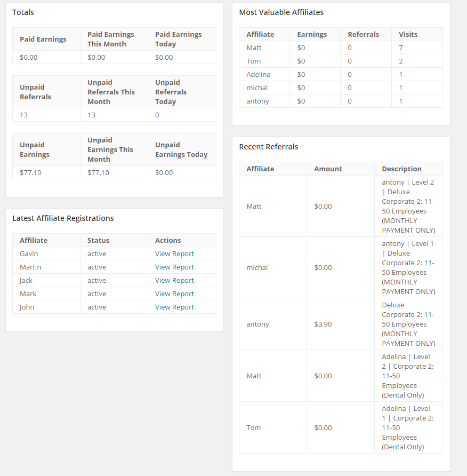Select the $3.90 amount in Recent Referrals
This screenshot has width=467, height=476.
[x=323, y=324]
